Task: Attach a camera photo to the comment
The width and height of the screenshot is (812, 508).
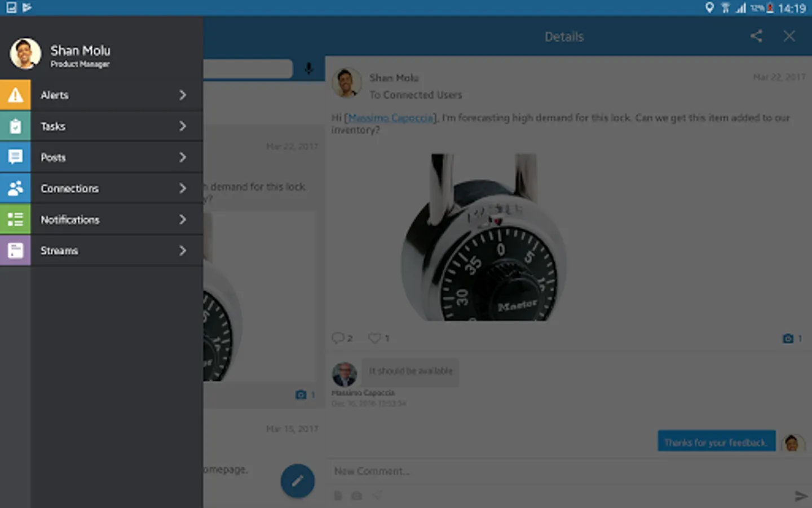Action: [x=356, y=496]
